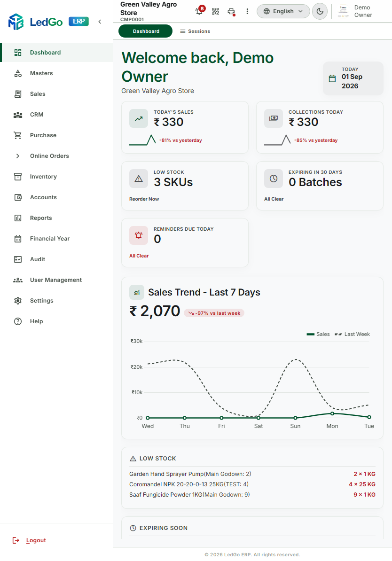Image resolution: width=392 pixels, height=561 pixels.
Task: Click Mon data point on sales chart
Action: pos(332,413)
